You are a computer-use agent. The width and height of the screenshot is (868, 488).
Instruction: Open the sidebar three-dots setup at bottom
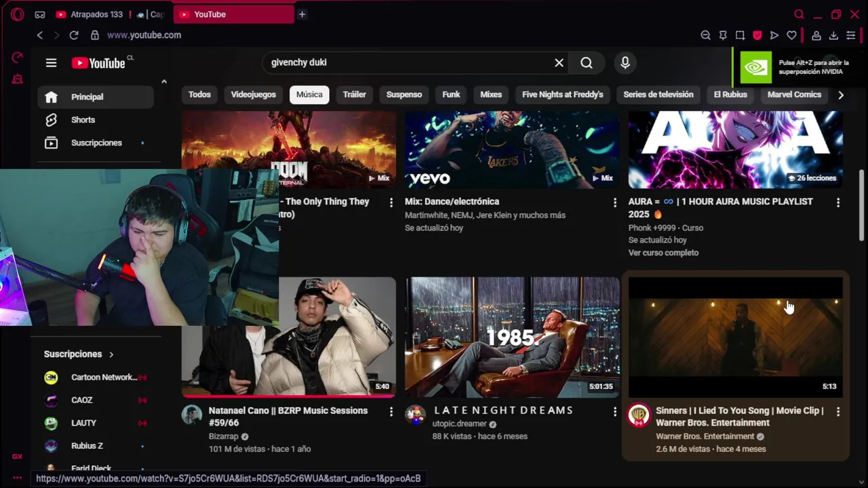(x=18, y=477)
